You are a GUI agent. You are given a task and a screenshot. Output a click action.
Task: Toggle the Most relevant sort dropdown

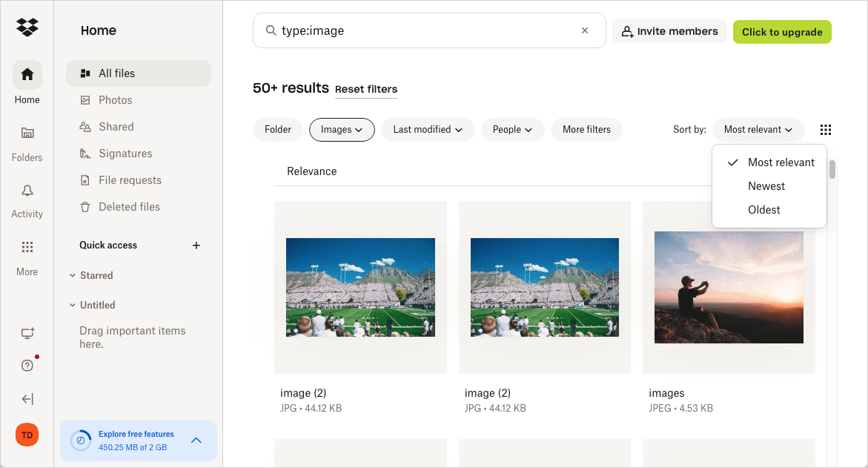coord(758,130)
